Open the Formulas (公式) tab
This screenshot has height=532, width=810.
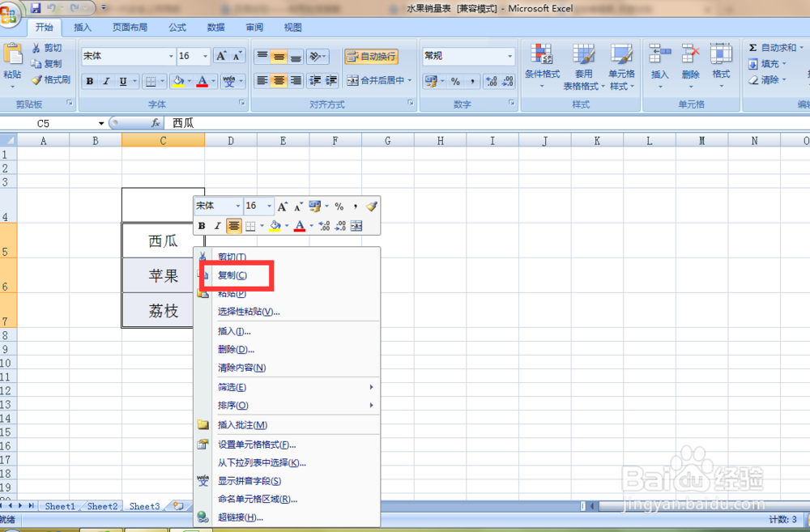[x=177, y=28]
